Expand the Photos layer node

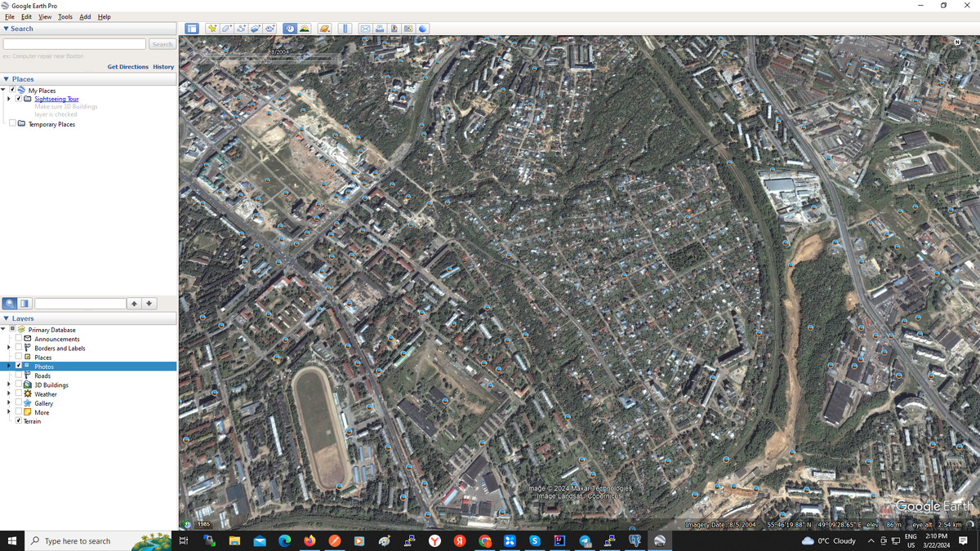(9, 367)
